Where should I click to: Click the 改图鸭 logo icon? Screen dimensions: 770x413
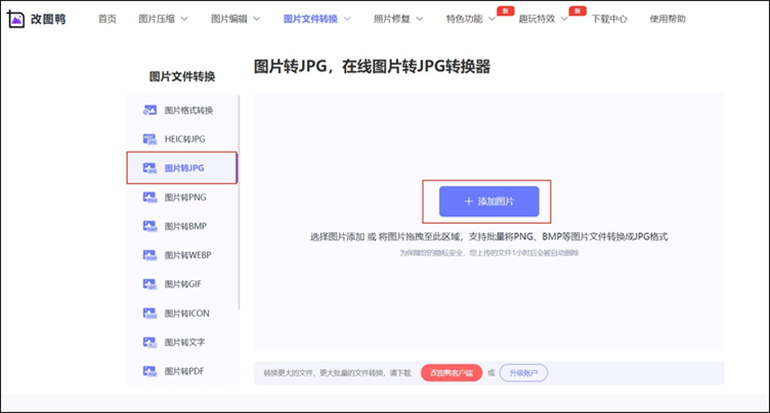point(19,18)
